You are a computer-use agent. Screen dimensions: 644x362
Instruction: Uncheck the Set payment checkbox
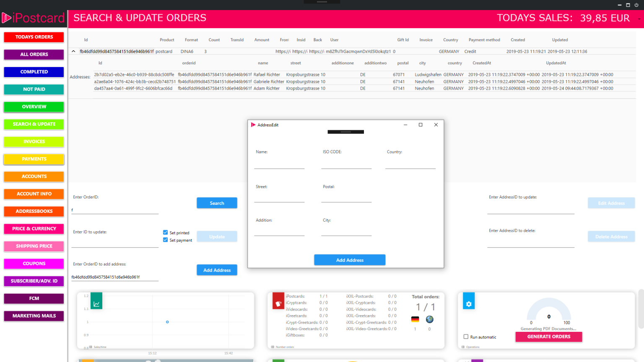coord(165,240)
